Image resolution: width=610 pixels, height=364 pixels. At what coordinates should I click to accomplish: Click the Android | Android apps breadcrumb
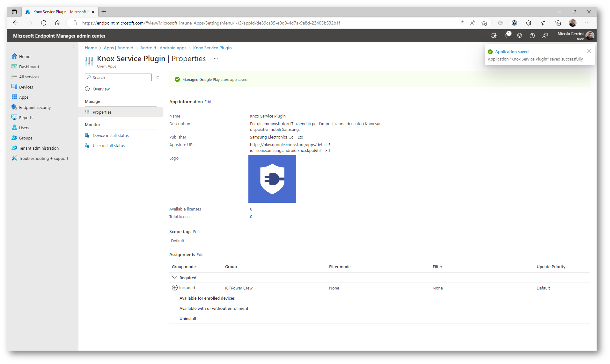pyautogui.click(x=163, y=48)
